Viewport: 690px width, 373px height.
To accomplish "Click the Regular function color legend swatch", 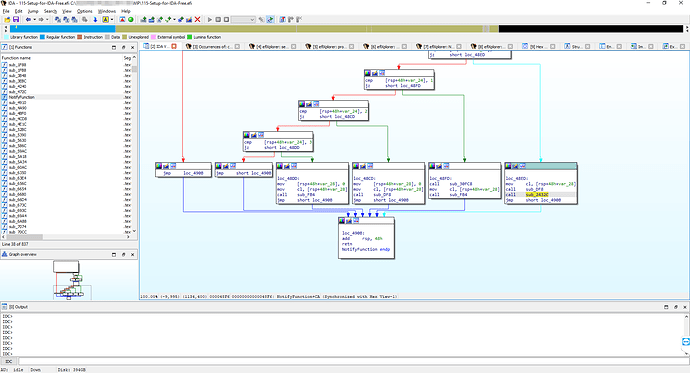I will pyautogui.click(x=43, y=37).
